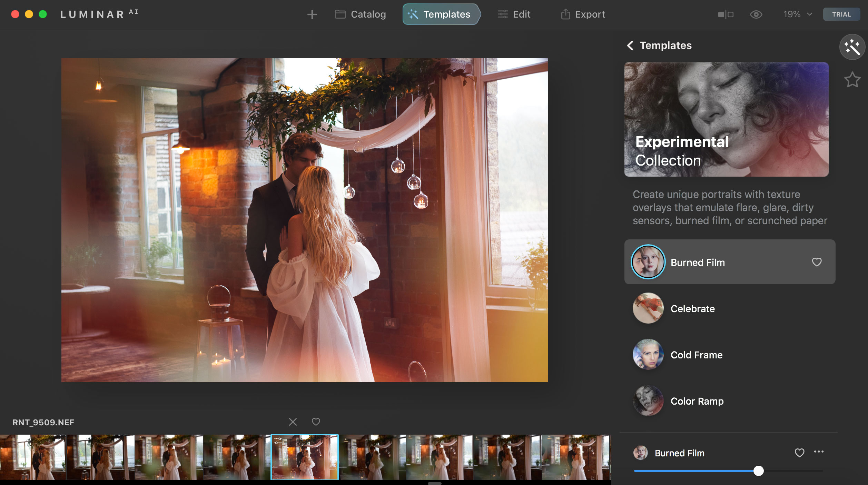Click the main wedding photo preview

coord(304,220)
